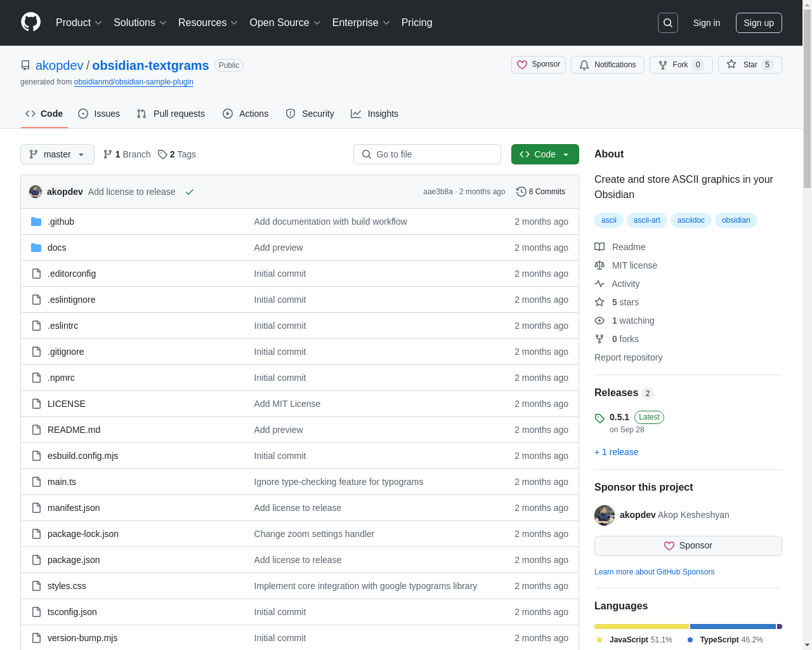This screenshot has height=650, width=812.
Task: Click the heart icon in top Sponsor button
Action: [x=522, y=65]
